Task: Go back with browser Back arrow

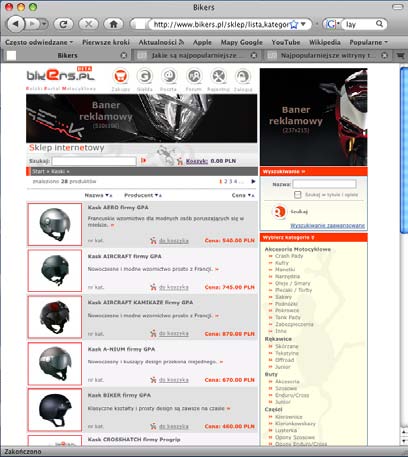Action: (16, 24)
